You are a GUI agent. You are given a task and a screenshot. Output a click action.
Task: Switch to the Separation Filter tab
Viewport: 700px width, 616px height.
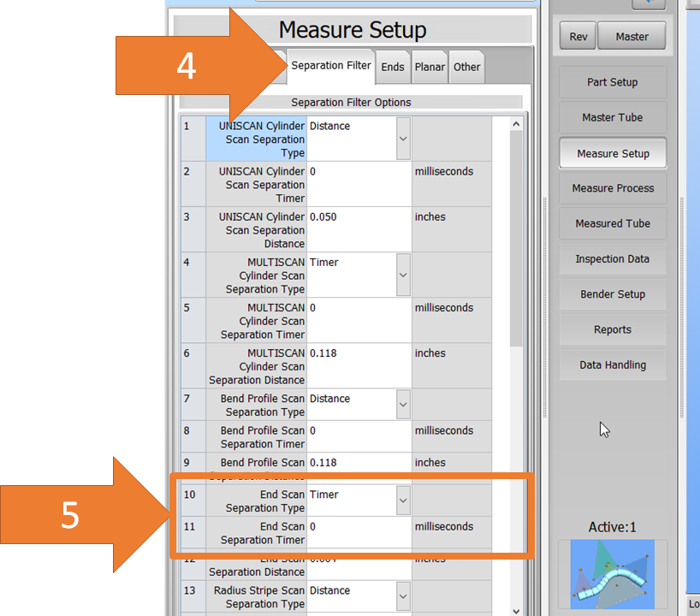pos(331,66)
